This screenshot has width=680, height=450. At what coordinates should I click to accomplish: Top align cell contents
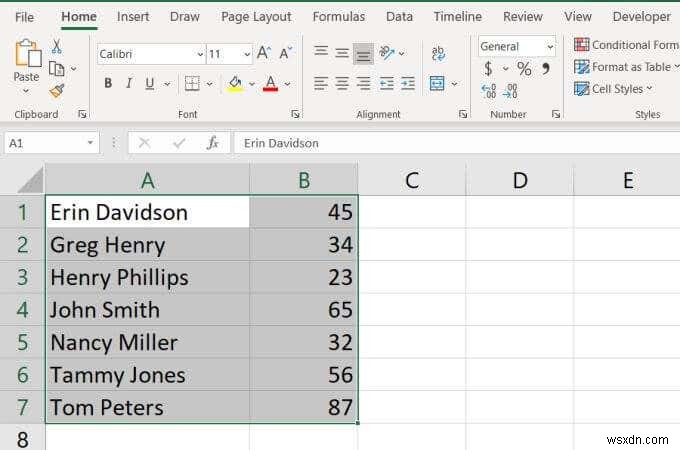click(x=321, y=52)
